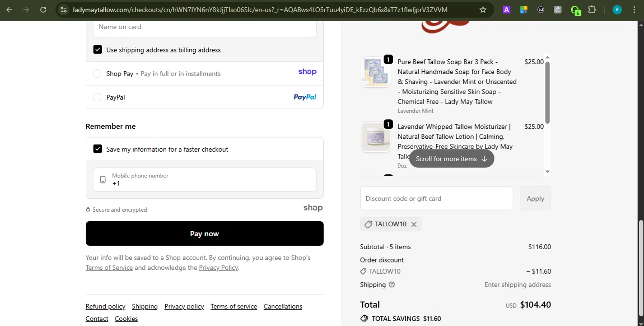The height and width of the screenshot is (326, 644).
Task: Click the Apply discount button
Action: 535,198
